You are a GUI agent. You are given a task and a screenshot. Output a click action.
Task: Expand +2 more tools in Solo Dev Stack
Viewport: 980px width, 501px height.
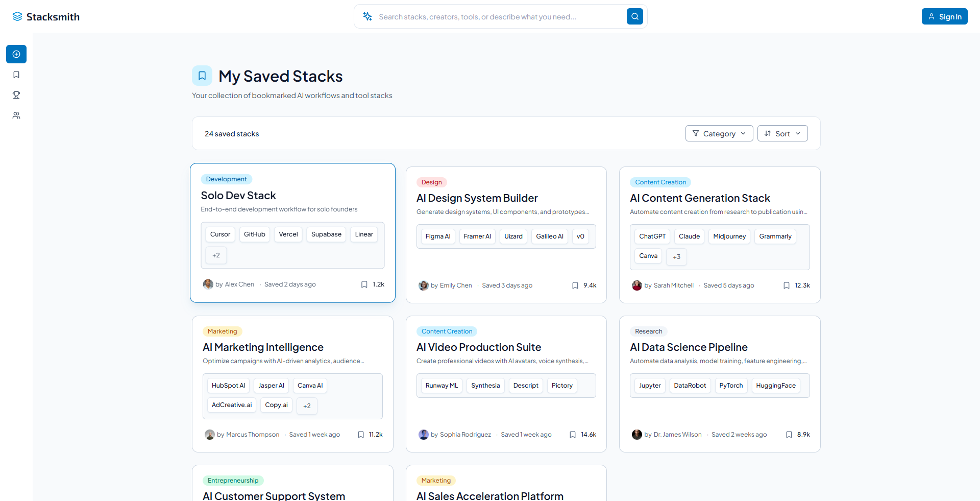[216, 255]
